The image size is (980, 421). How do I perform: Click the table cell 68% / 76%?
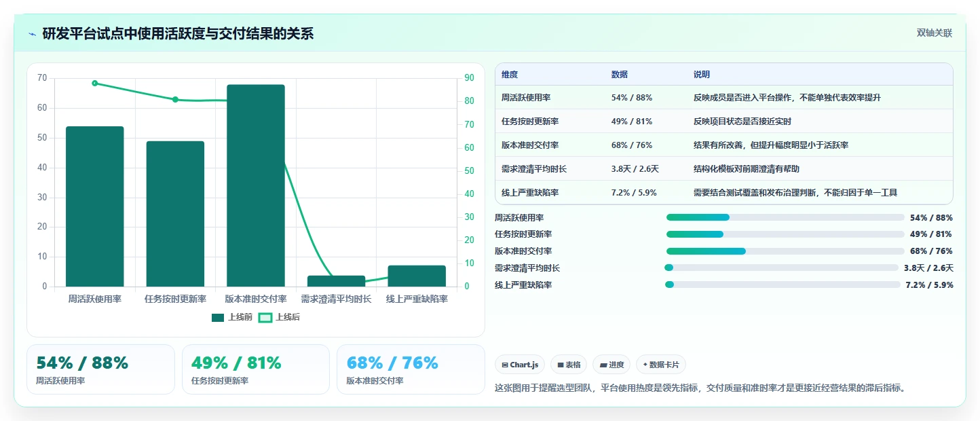pyautogui.click(x=632, y=145)
